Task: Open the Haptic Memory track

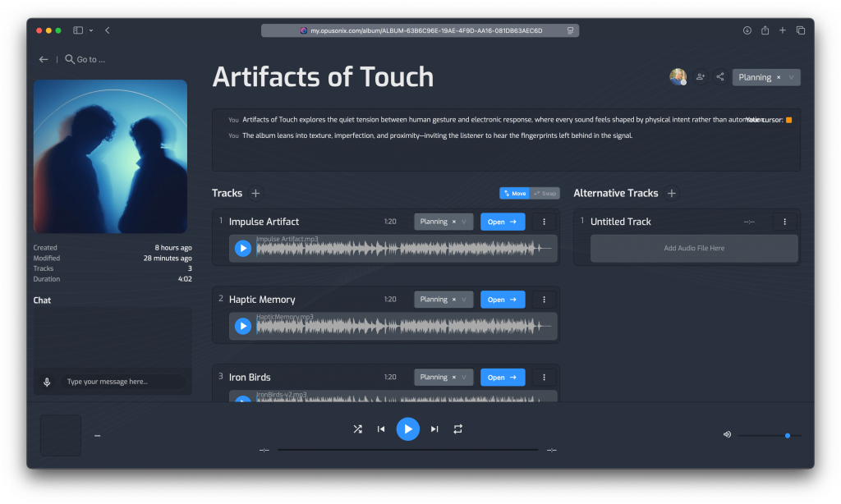Action: pos(502,300)
